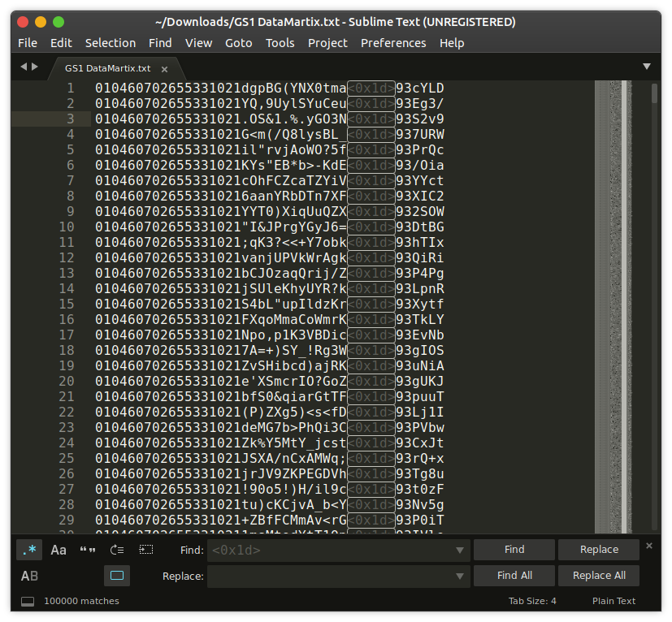This screenshot has height=622, width=672.
Task: Open the Find menu
Action: point(160,43)
